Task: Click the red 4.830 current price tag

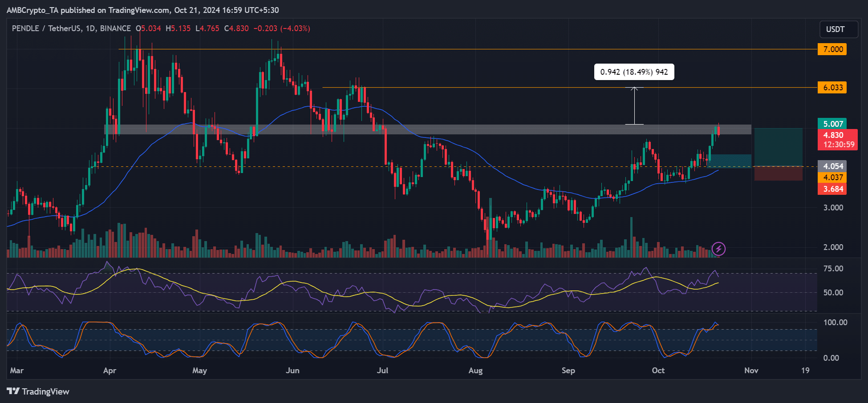Action: click(x=833, y=135)
